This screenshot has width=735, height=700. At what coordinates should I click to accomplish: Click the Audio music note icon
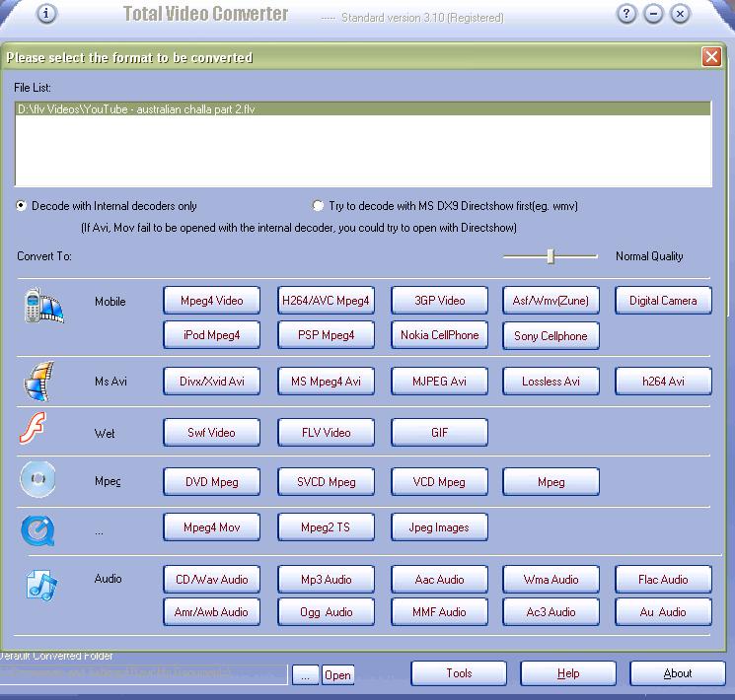pos(41,586)
